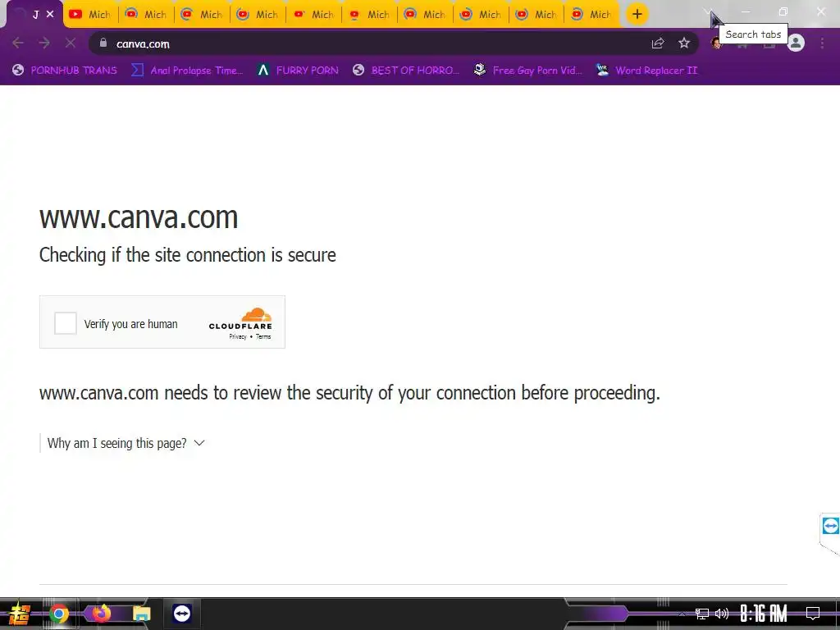Click the 8:16 AM taskbar clock

tap(764, 614)
